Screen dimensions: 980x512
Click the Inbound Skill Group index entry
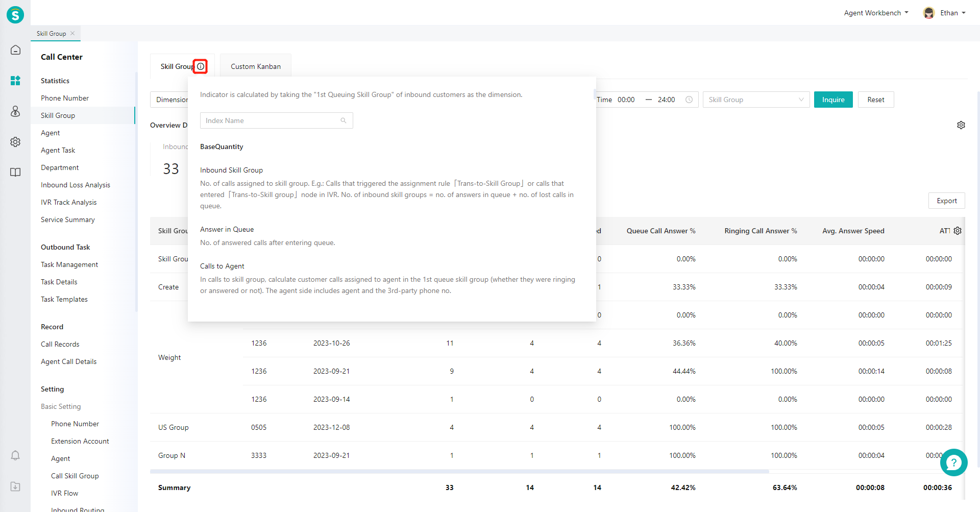[x=231, y=170]
